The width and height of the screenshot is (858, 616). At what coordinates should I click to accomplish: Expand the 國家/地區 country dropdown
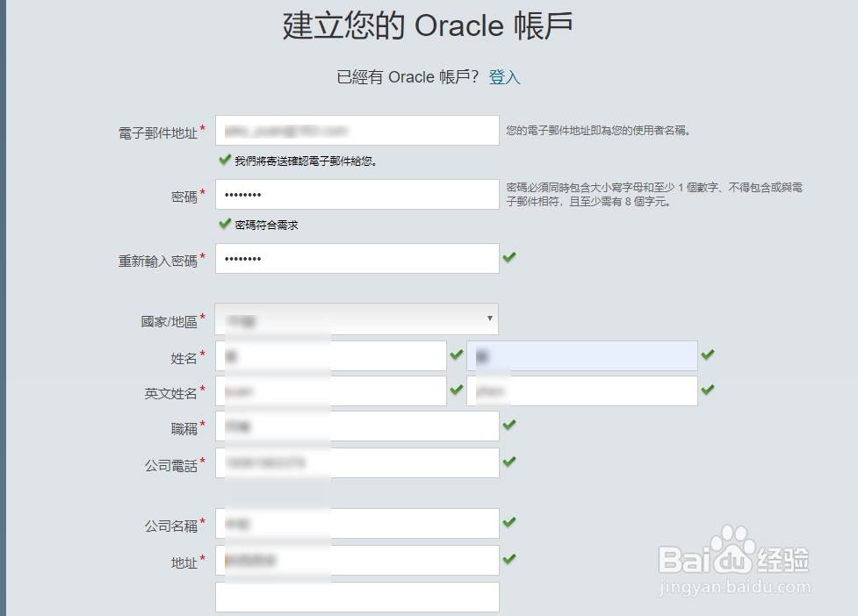(357, 319)
